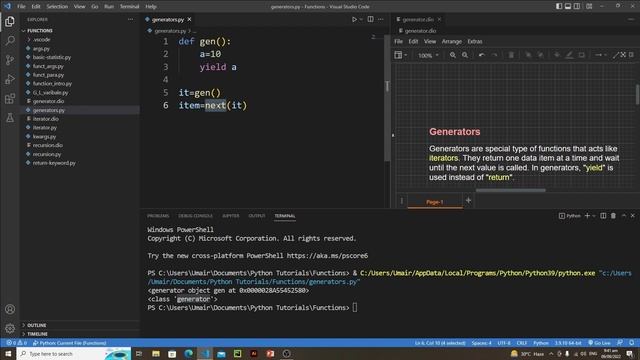Open the Explorer view in activity bar
Image resolution: width=640 pixels, height=360 pixels.
pos(10,21)
